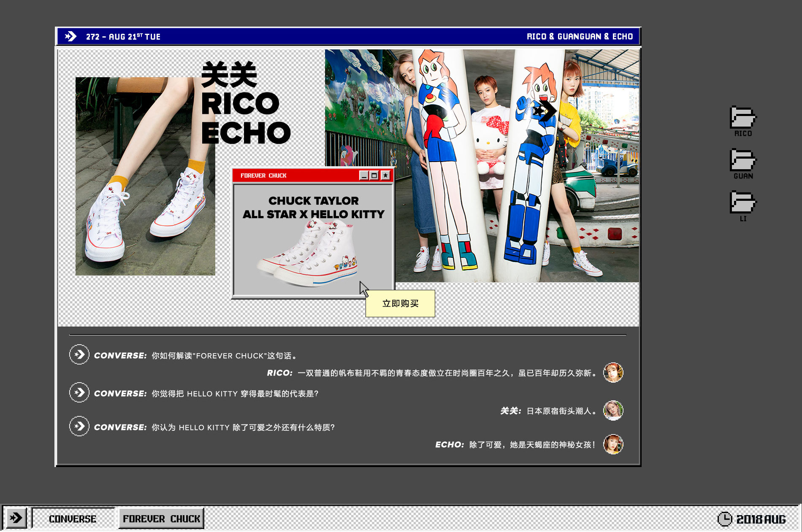The image size is (802, 532).
Task: Click the Converse icon beside the FOREVER CHUCK question
Action: coord(79,355)
